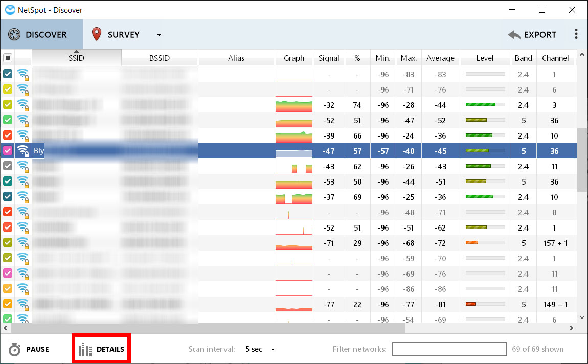Click the Band column header
The width and height of the screenshot is (588, 364).
(x=523, y=58)
